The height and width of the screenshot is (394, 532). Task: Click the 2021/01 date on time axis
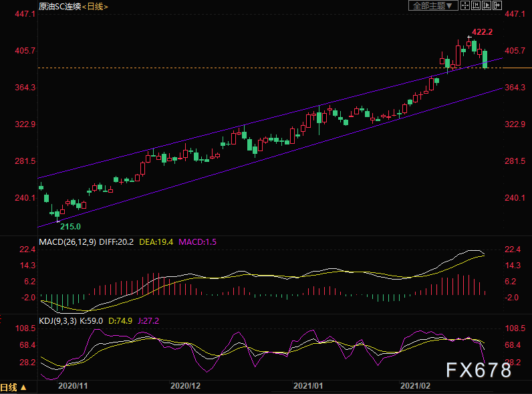pos(308,386)
